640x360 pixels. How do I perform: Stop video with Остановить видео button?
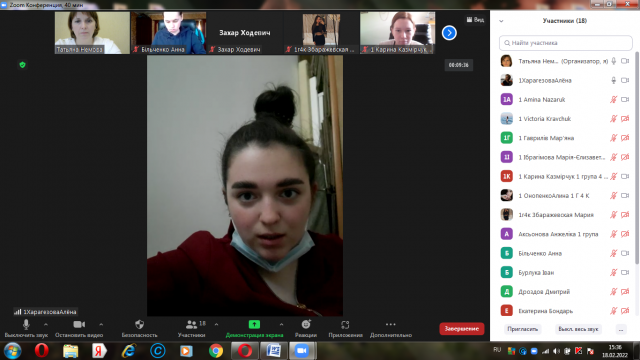79,329
